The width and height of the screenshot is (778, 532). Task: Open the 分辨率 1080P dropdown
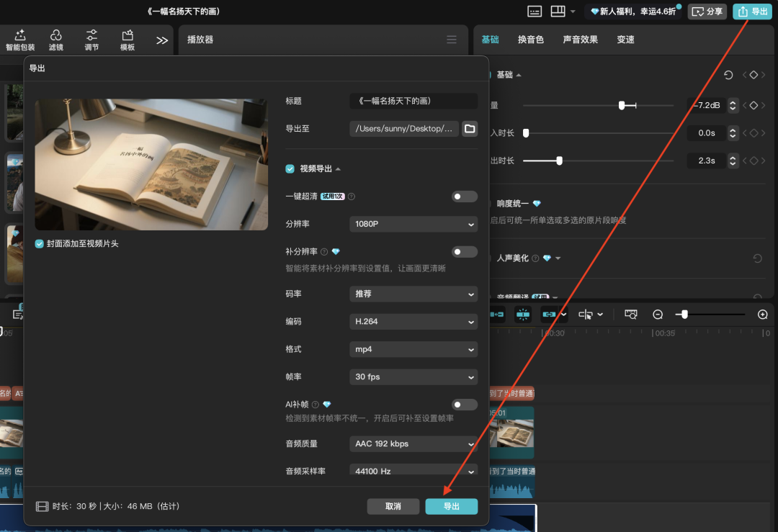[413, 225]
